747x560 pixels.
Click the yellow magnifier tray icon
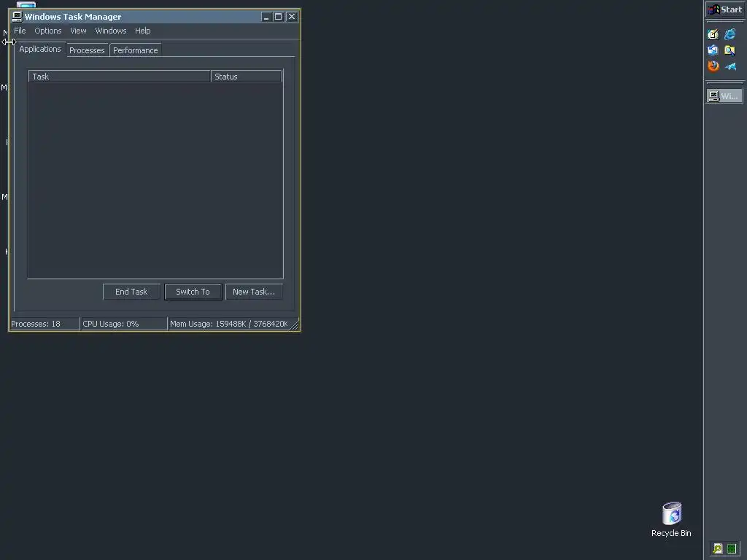(718, 548)
